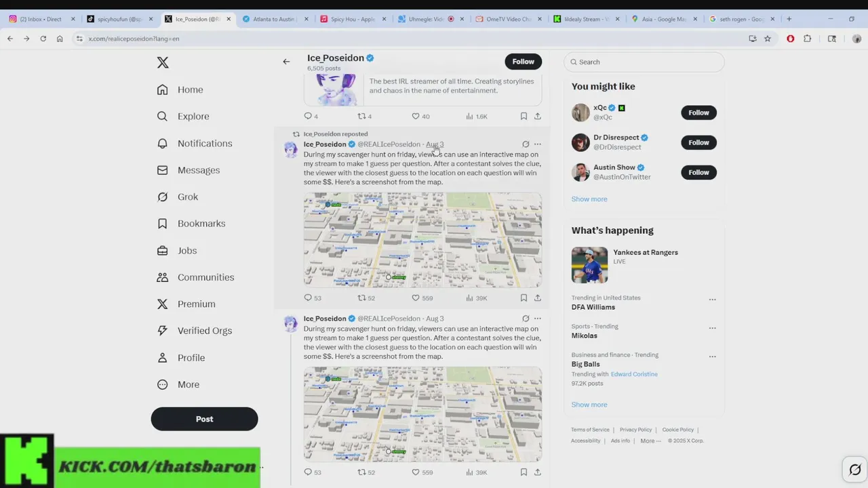This screenshot has width=868, height=488.
Task: Follow Austin Show suggestion
Action: (x=698, y=172)
